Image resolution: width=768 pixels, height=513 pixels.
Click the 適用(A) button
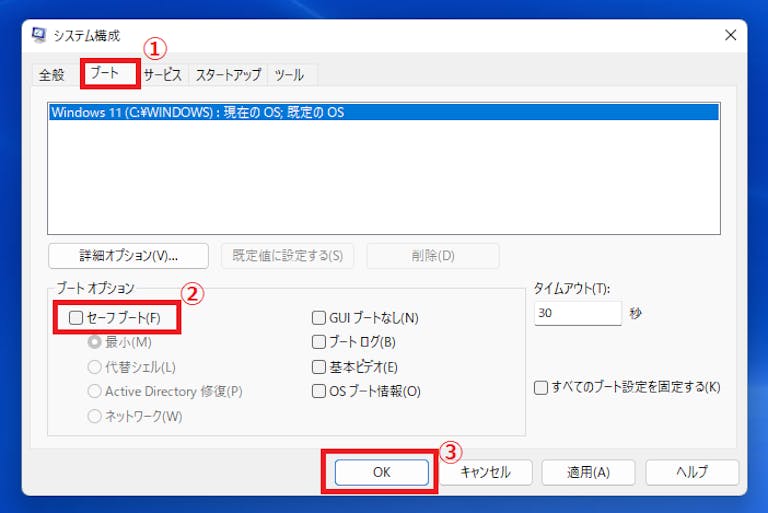[x=588, y=472]
